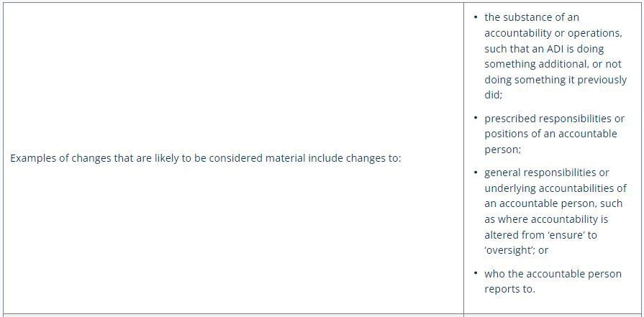Click the line 'something additional, or not'
Viewport: 644px width, 317px height.
point(553,65)
